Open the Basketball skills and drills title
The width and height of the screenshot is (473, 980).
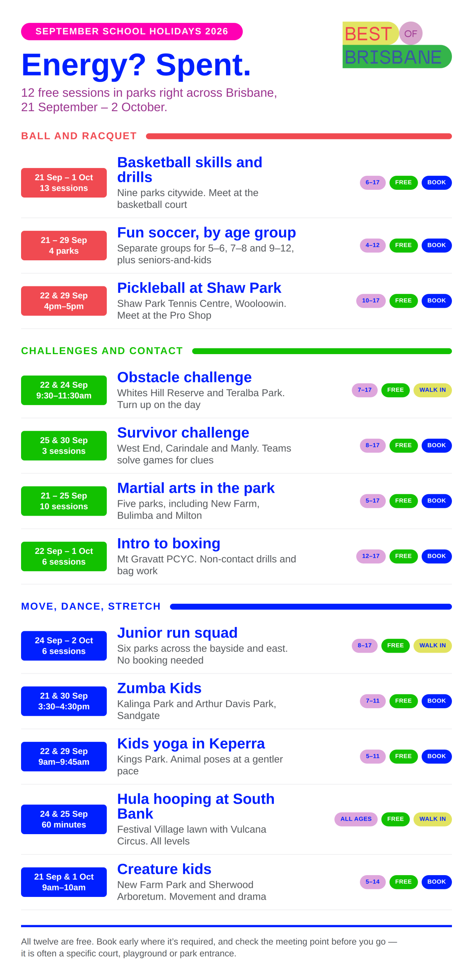(190, 170)
